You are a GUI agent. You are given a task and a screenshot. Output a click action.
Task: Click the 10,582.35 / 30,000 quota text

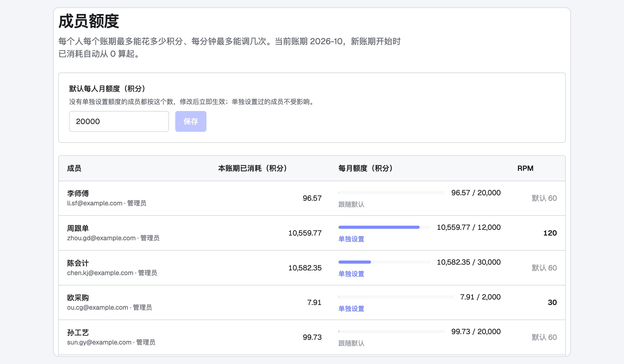tap(469, 262)
